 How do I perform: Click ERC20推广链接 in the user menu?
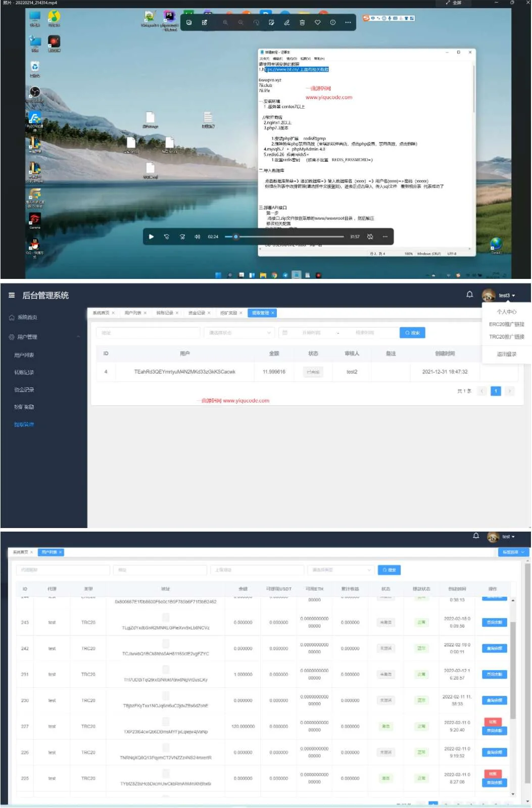[x=506, y=324]
